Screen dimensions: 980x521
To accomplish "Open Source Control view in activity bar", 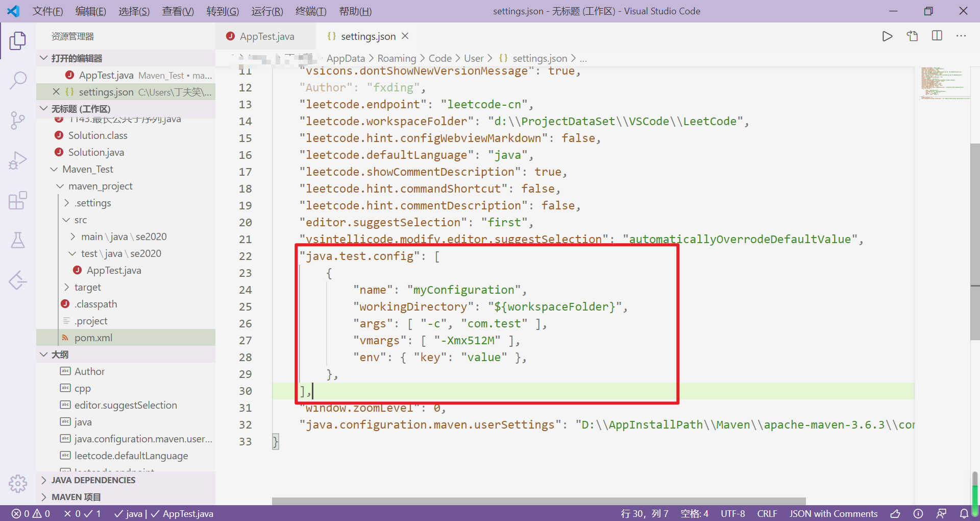I will 18,121.
